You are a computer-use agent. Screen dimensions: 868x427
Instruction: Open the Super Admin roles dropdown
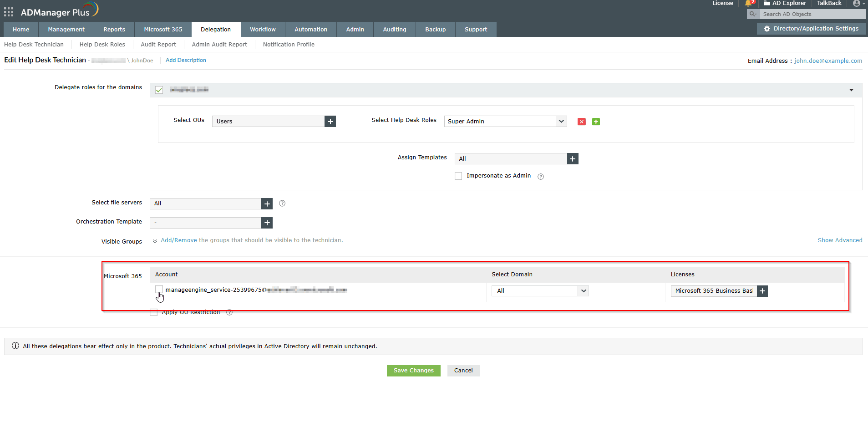(x=561, y=122)
